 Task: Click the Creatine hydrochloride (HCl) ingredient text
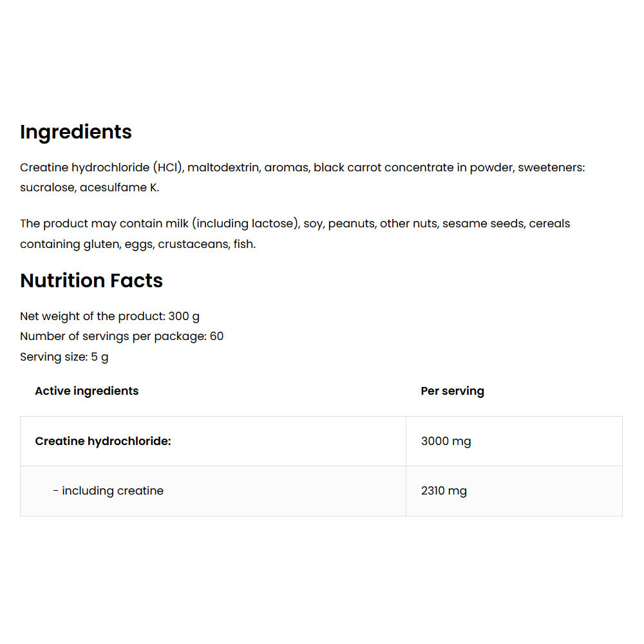coord(102,168)
